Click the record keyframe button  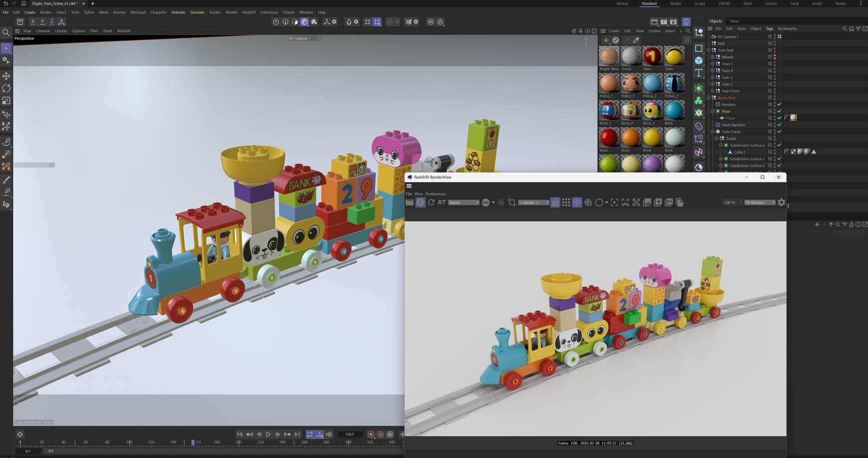[x=371, y=435]
